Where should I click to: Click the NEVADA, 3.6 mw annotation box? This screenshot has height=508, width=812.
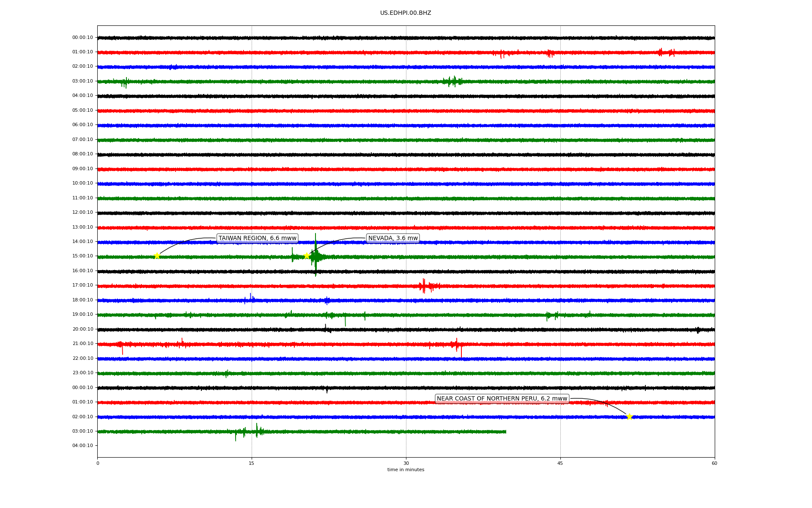393,238
